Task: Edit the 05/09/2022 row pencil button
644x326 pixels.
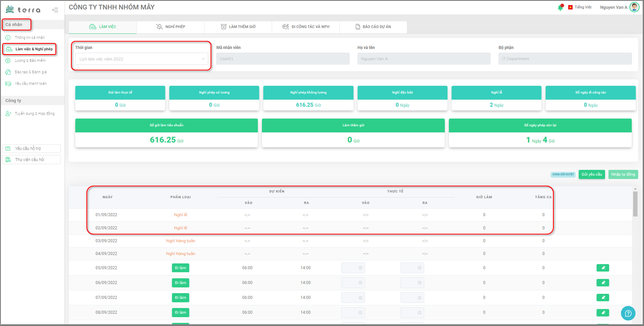Action: coord(603,268)
